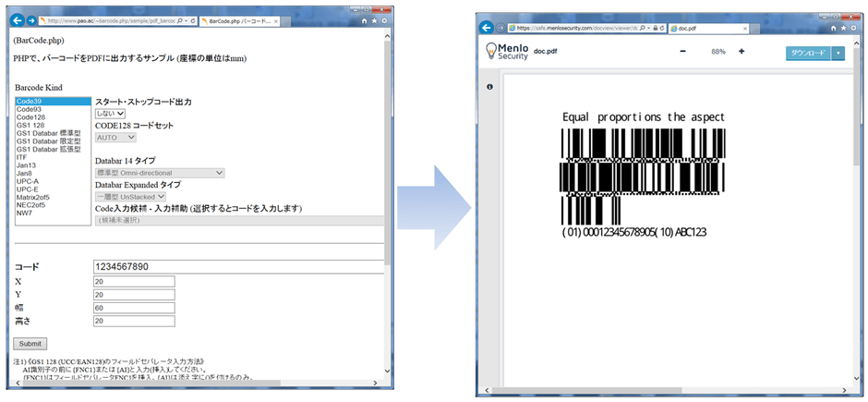Image resolution: width=868 pixels, height=402 pixels.
Task: Select Code39 in Barcode Kind list
Action: [53, 102]
